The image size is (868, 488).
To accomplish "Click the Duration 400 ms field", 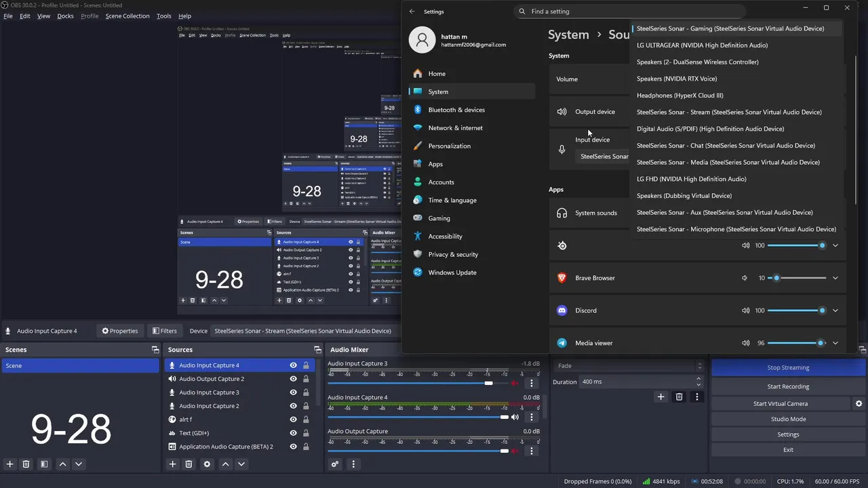I will (x=642, y=382).
